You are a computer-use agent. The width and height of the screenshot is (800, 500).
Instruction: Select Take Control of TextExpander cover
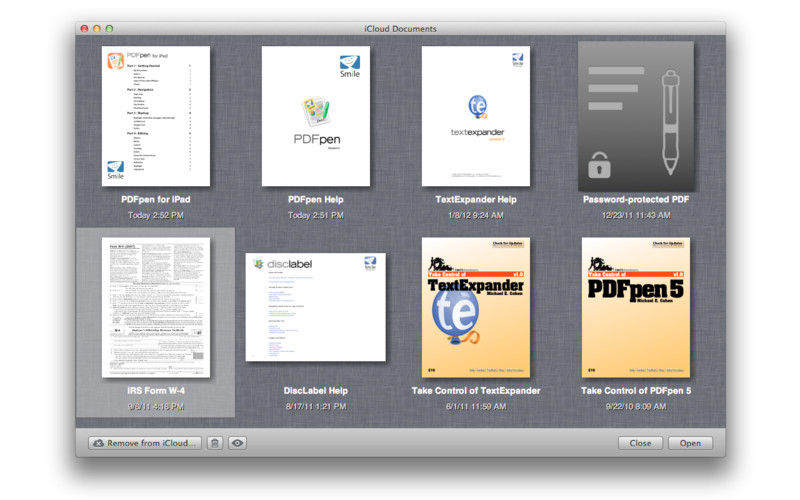[476, 308]
